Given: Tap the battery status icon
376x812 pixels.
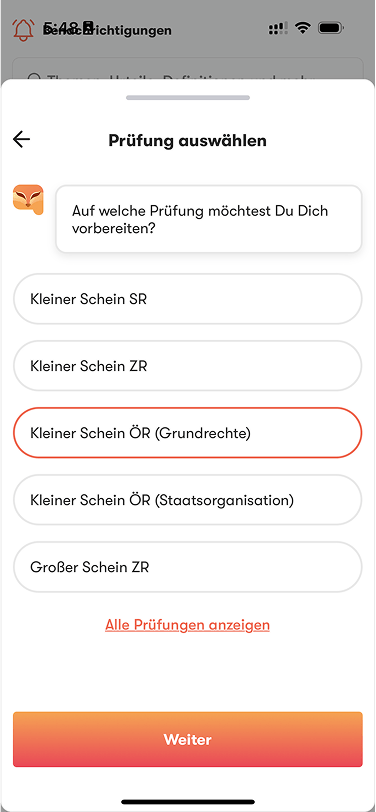Looking at the screenshot, I should (x=331, y=28).
